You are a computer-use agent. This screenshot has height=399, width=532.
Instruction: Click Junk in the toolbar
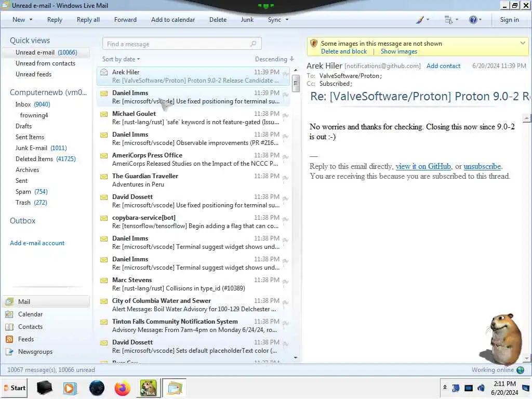click(x=247, y=20)
